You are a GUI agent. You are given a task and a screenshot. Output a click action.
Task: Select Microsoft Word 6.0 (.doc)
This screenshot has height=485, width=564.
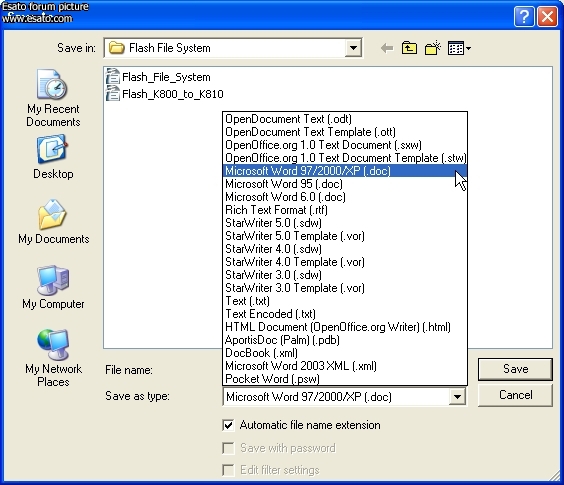point(345,197)
